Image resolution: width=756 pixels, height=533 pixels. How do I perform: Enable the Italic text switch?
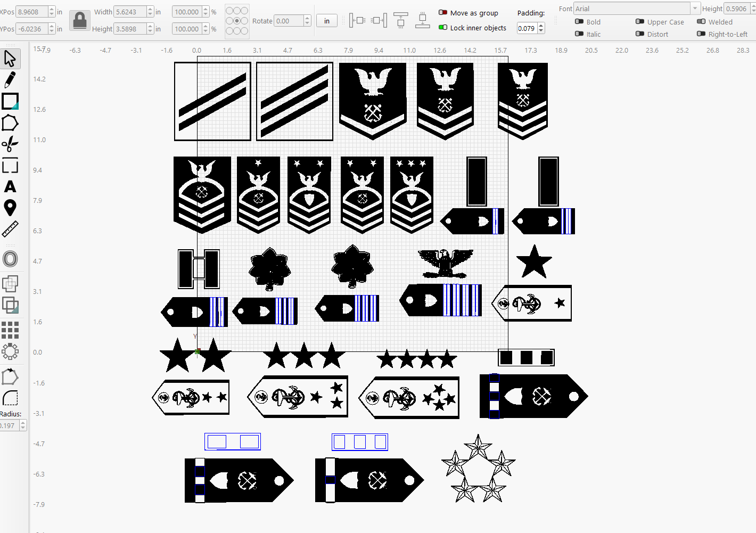pos(579,34)
